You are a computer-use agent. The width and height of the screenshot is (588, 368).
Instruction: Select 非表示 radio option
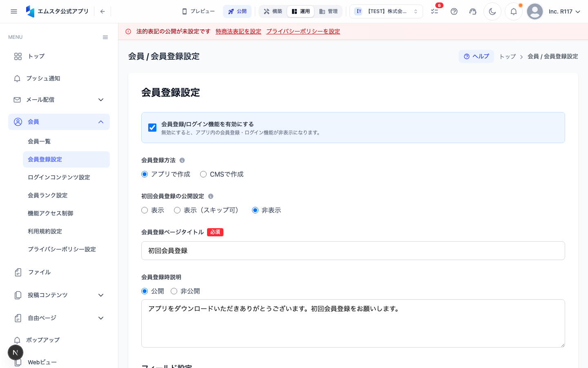tap(255, 210)
